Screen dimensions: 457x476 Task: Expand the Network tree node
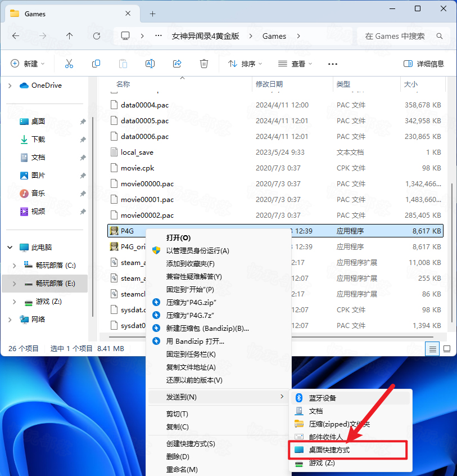[x=10, y=320]
